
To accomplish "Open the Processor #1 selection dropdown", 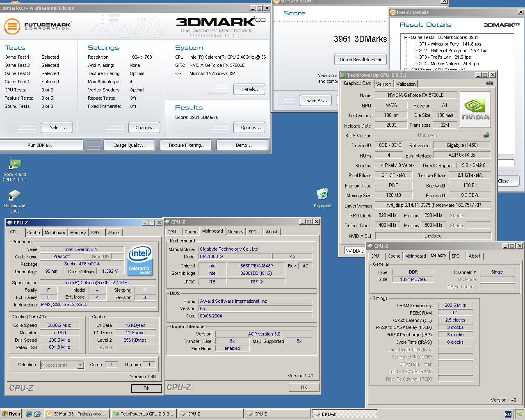I will (80, 365).
